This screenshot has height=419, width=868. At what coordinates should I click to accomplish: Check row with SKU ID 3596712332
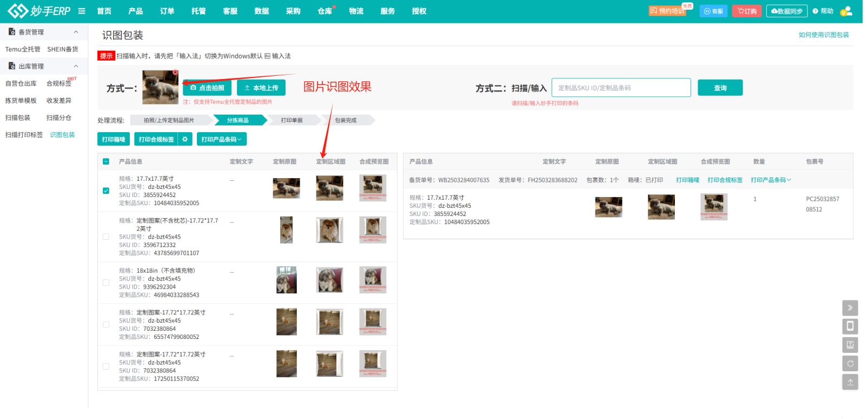point(106,237)
